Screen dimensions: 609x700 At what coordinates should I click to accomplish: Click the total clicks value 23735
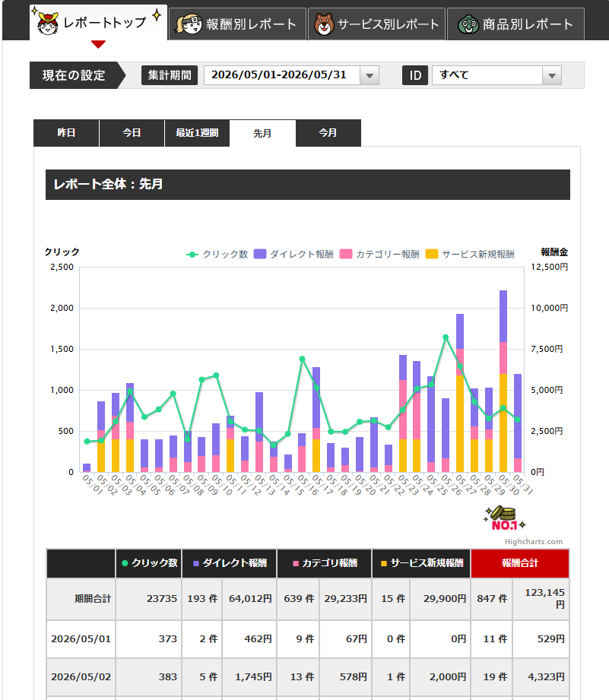[x=162, y=599]
